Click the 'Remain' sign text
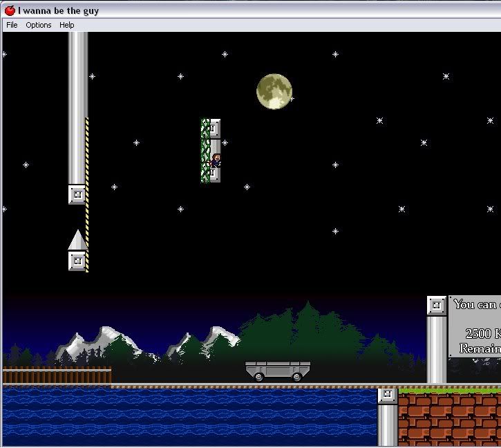 pyautogui.click(x=480, y=348)
